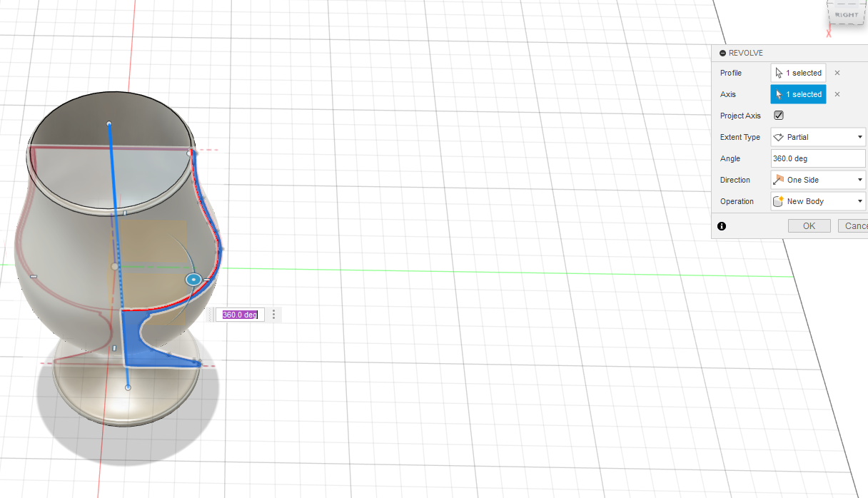Open the three-dot menu beside canvas angle
Viewport: 868px width, 498px height.
click(273, 315)
